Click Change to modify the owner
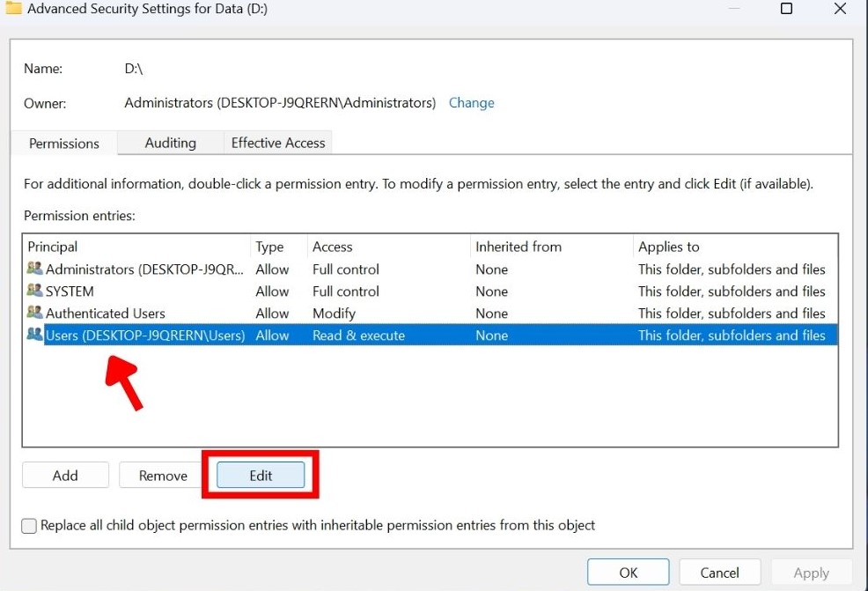 472,103
